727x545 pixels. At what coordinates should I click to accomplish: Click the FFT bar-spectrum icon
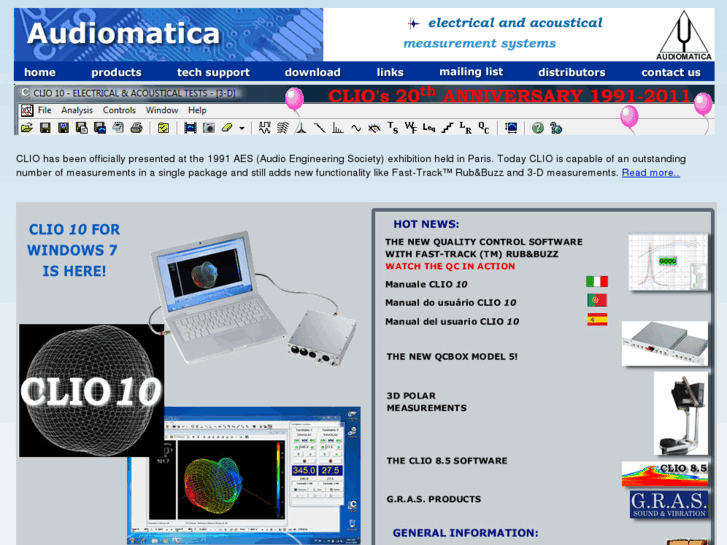[338, 128]
